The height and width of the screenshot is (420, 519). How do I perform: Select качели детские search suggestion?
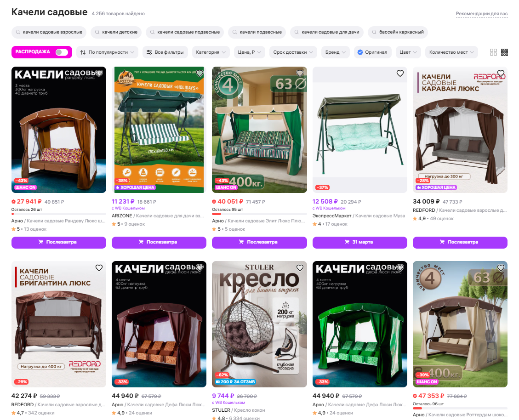(116, 32)
